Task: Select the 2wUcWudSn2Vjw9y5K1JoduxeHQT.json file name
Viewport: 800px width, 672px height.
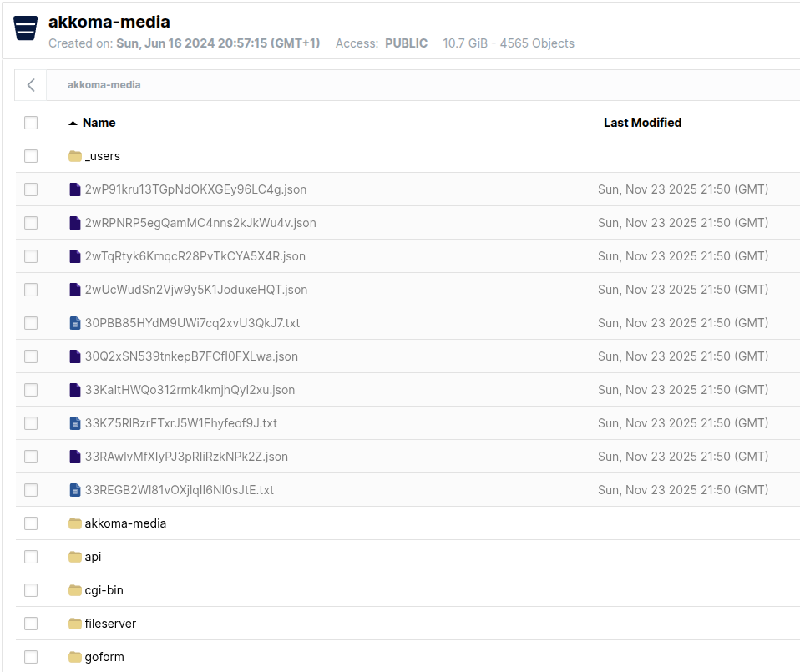Action: click(x=195, y=290)
